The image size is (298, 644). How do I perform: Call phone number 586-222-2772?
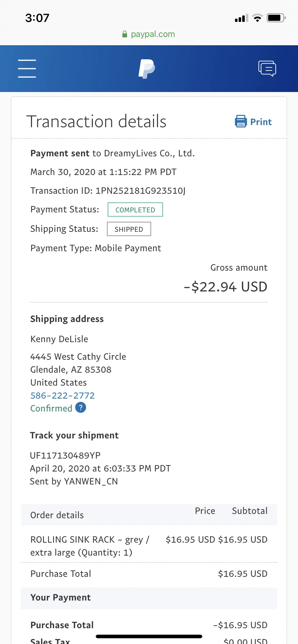click(63, 395)
